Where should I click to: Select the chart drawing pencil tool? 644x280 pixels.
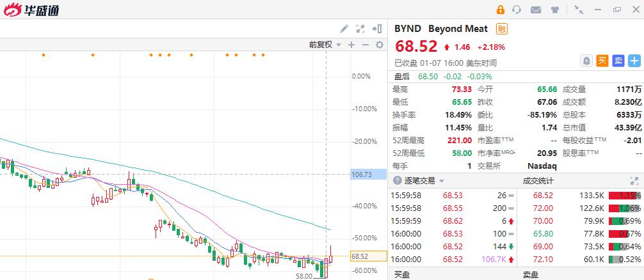pos(344,29)
